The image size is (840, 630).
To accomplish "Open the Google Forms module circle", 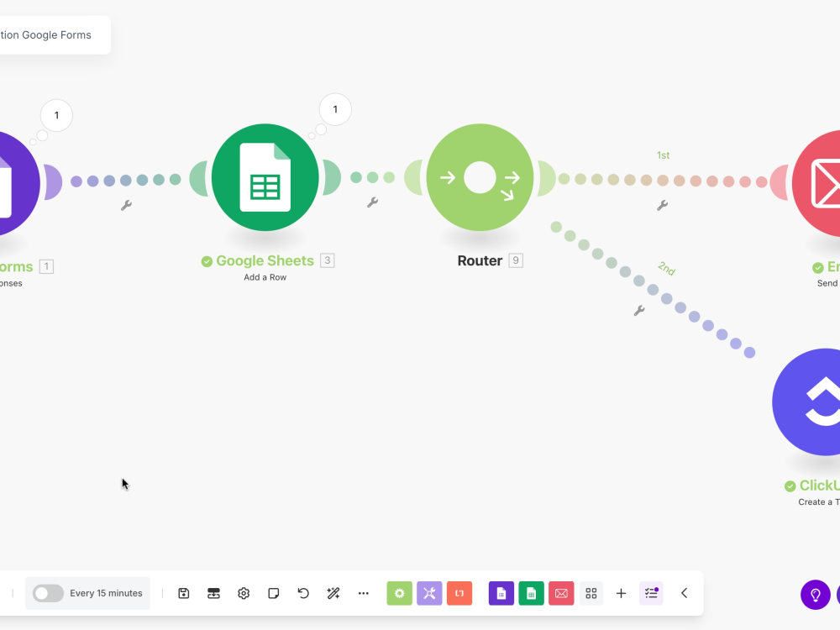I will click(x=20, y=183).
